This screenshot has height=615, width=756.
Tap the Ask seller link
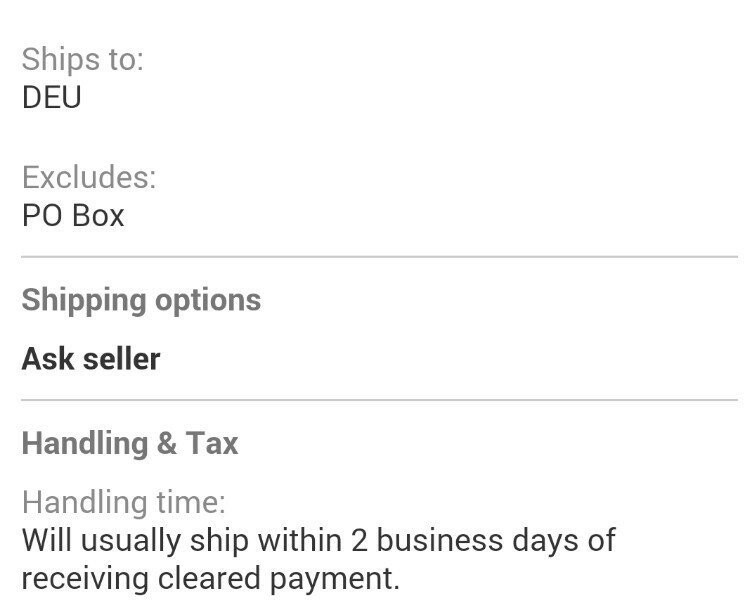(x=91, y=359)
